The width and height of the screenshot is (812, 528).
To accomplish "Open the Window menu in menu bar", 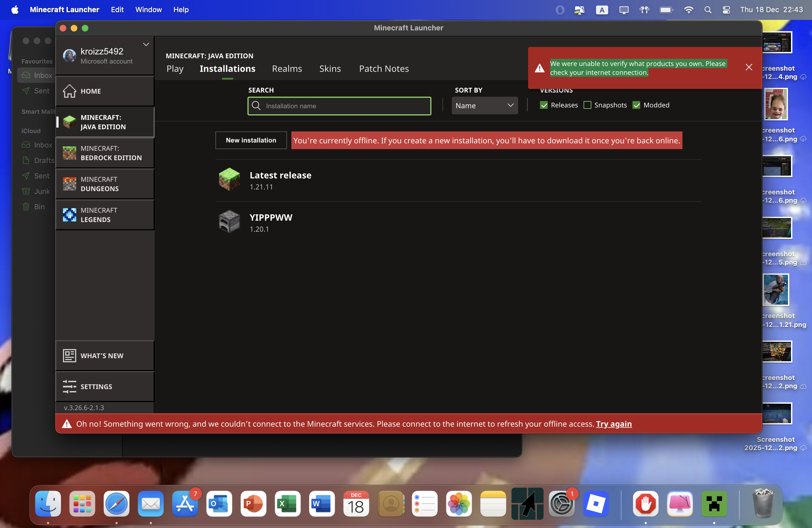I will [x=148, y=10].
